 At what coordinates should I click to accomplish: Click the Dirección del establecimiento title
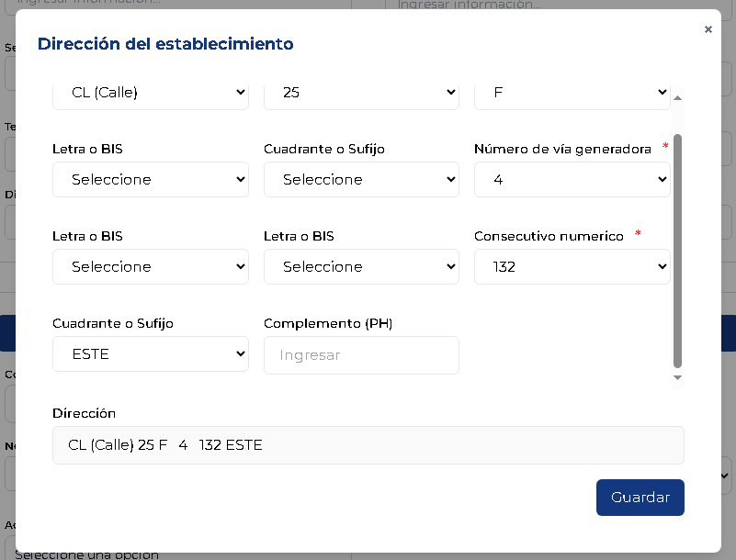pos(165,44)
